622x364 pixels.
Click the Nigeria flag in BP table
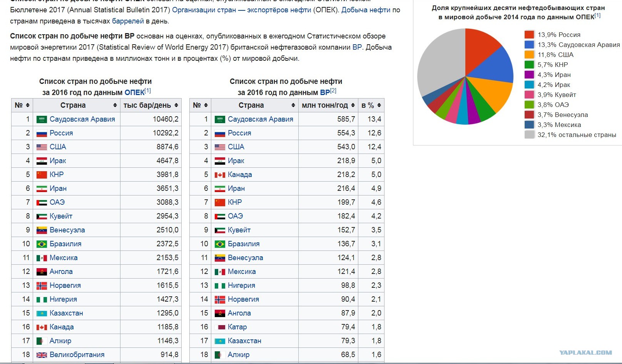pos(220,286)
